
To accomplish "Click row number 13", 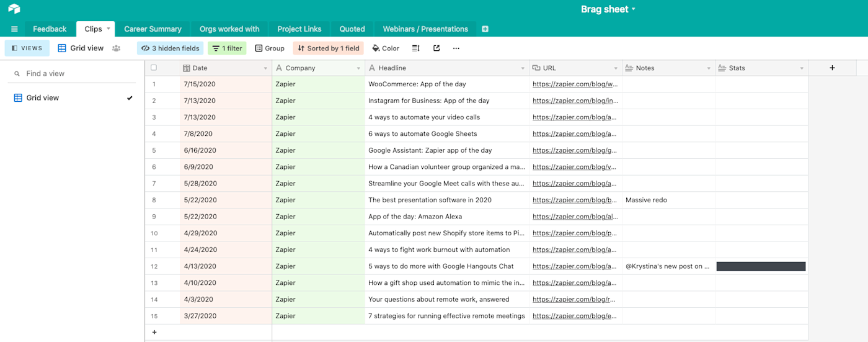I will 154,283.
